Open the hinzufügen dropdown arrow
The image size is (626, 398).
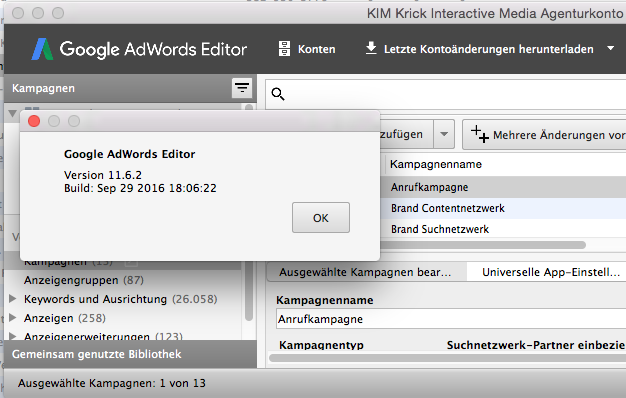pyautogui.click(x=444, y=134)
